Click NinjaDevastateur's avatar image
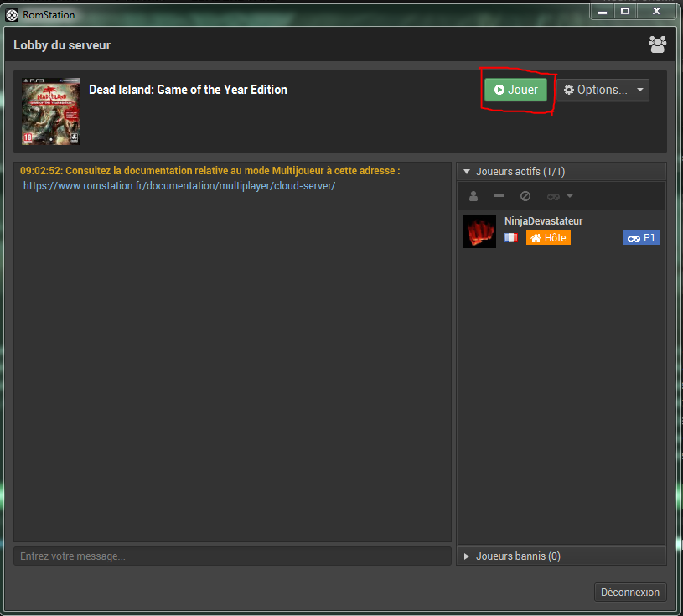683x616 pixels. (x=479, y=230)
